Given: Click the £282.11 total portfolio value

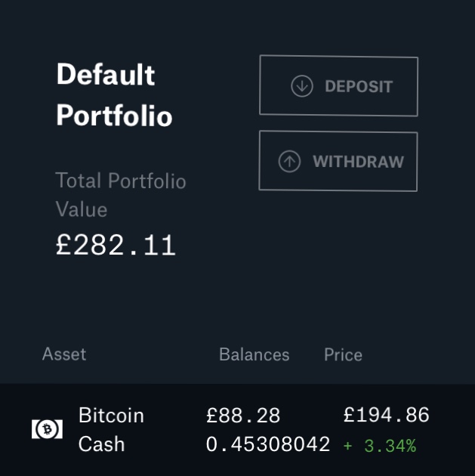Looking at the screenshot, I should point(116,245).
